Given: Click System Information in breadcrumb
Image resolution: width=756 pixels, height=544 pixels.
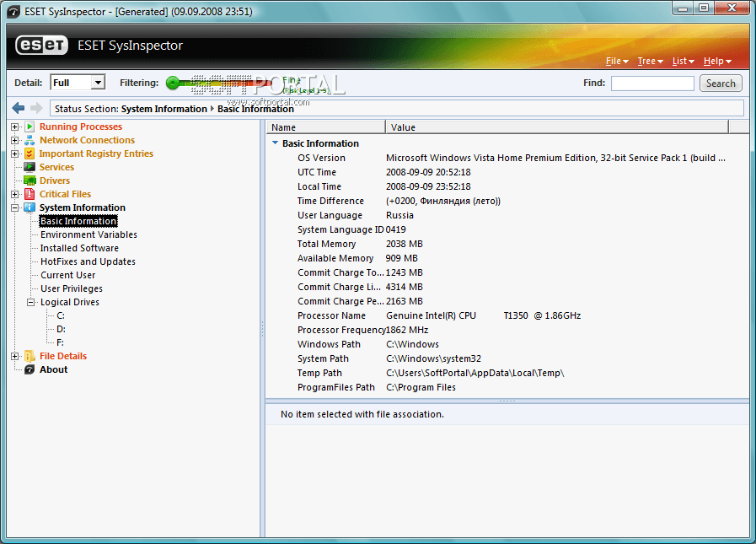Looking at the screenshot, I should coord(164,109).
